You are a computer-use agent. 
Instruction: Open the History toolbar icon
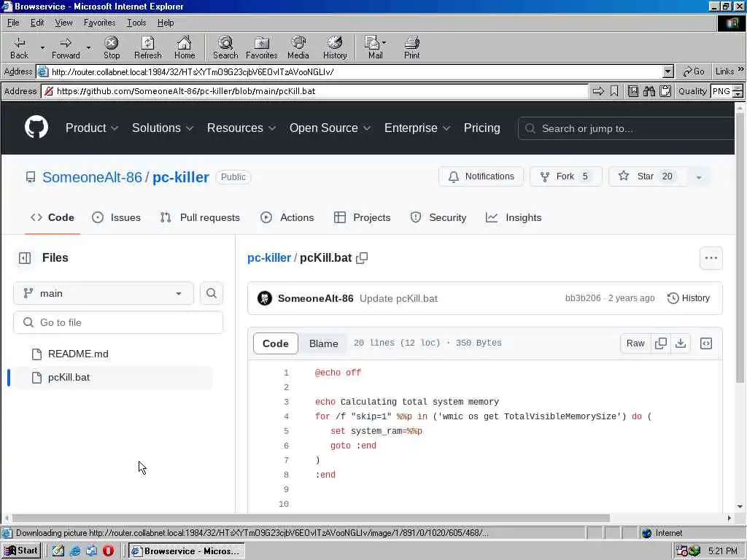tap(335, 47)
